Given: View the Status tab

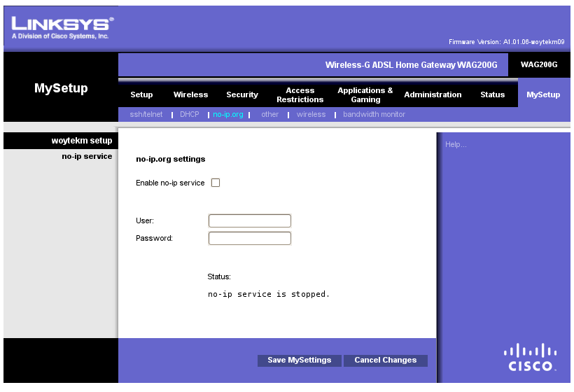Looking at the screenshot, I should (x=492, y=95).
